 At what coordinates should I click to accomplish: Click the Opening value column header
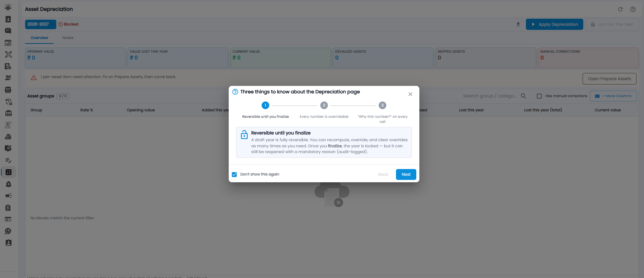tap(141, 110)
